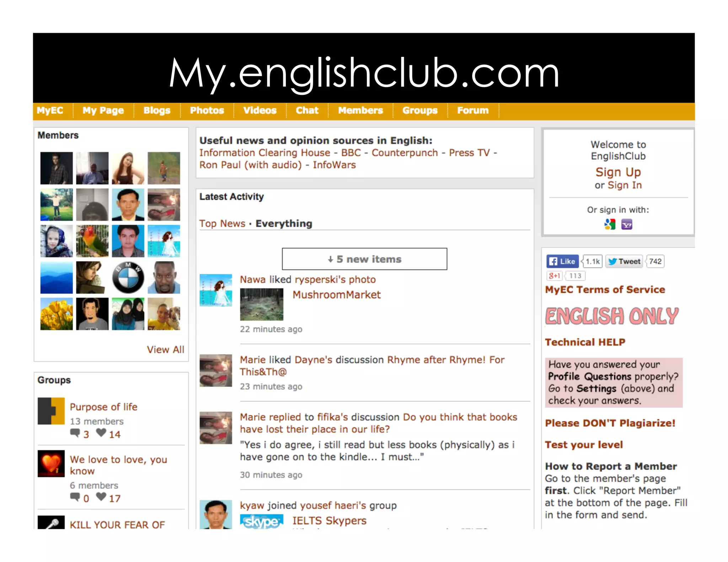Open Test your level link
Viewport: 728px width, 562px height.
(x=584, y=445)
